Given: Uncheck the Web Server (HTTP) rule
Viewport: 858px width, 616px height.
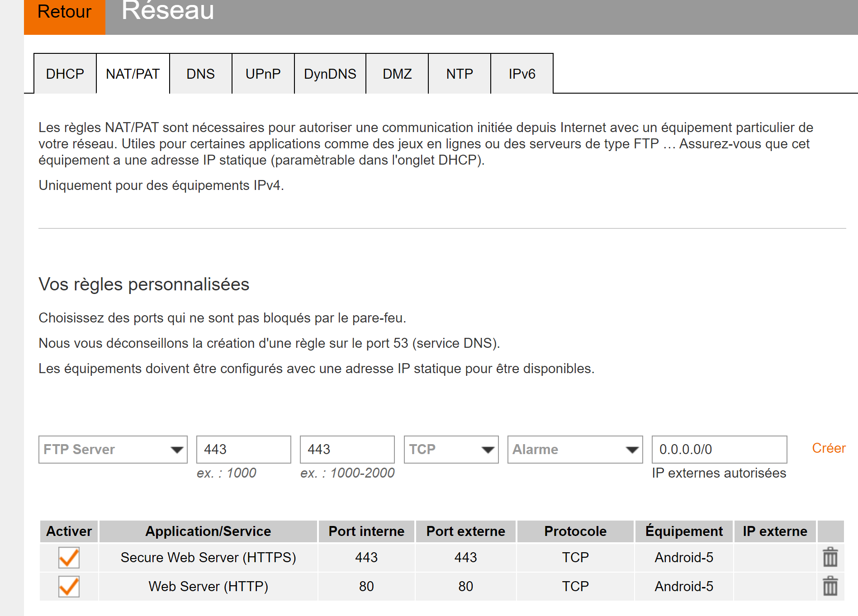Looking at the screenshot, I should tap(69, 586).
